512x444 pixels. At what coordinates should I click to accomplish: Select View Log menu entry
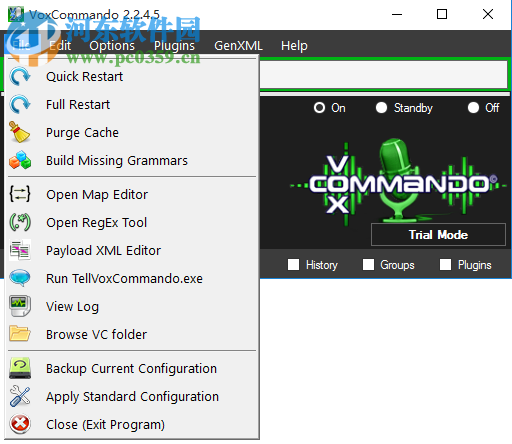click(x=132, y=306)
